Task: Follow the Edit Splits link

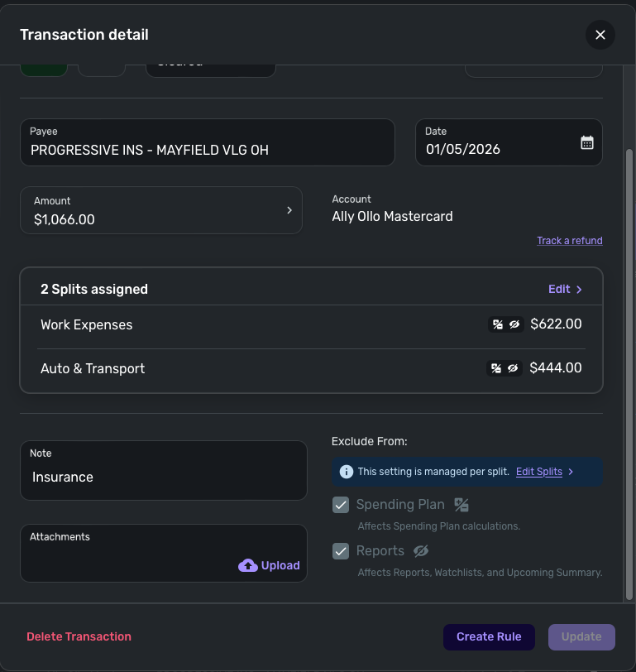Action: point(539,471)
